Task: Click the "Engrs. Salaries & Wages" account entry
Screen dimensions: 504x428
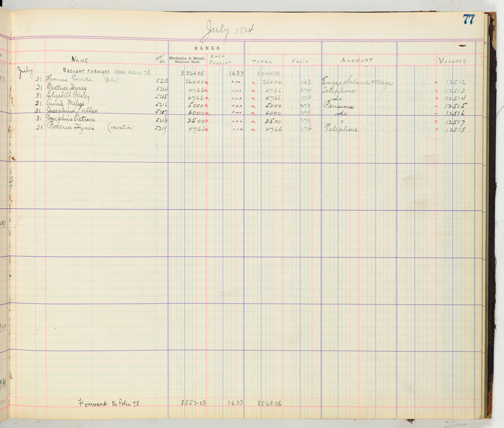Action: [x=357, y=82]
